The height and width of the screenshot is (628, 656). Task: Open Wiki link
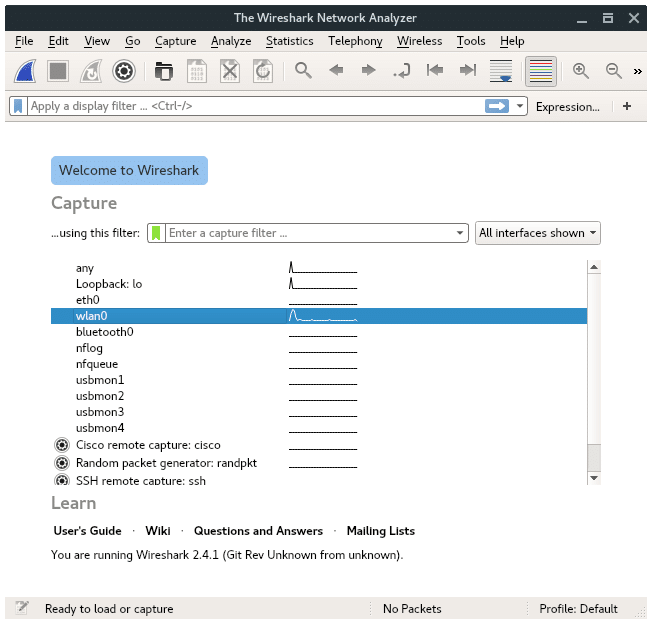(158, 531)
